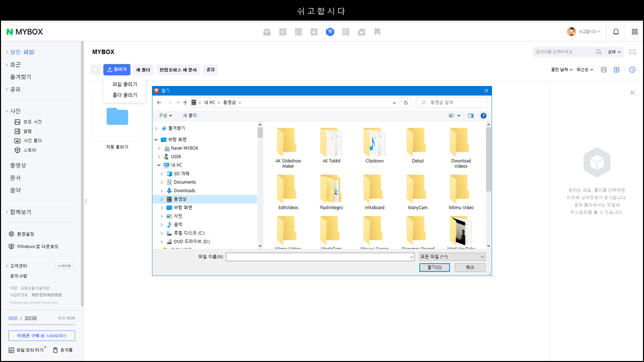The width and height of the screenshot is (644, 362).
Task: Open the 올린 날짜 sort dropdown
Action: tap(561, 70)
